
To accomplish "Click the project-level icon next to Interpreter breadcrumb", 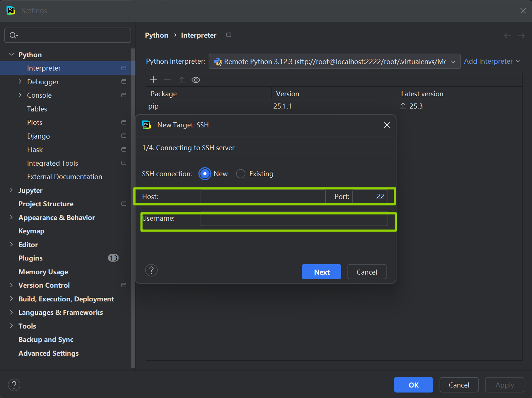I will (x=228, y=35).
